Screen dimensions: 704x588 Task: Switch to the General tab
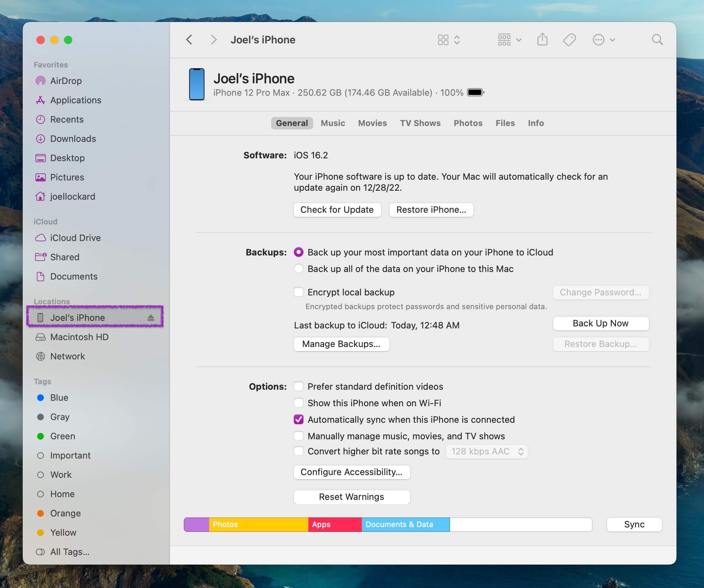[292, 123]
